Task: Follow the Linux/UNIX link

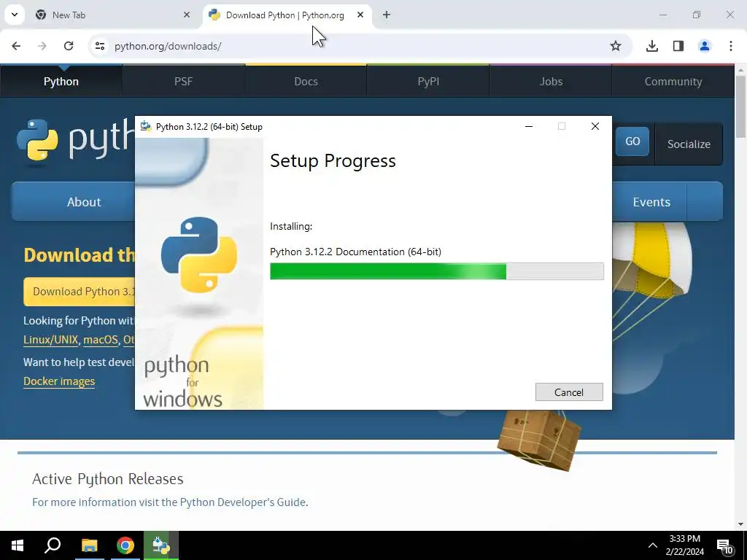Action: coord(50,340)
